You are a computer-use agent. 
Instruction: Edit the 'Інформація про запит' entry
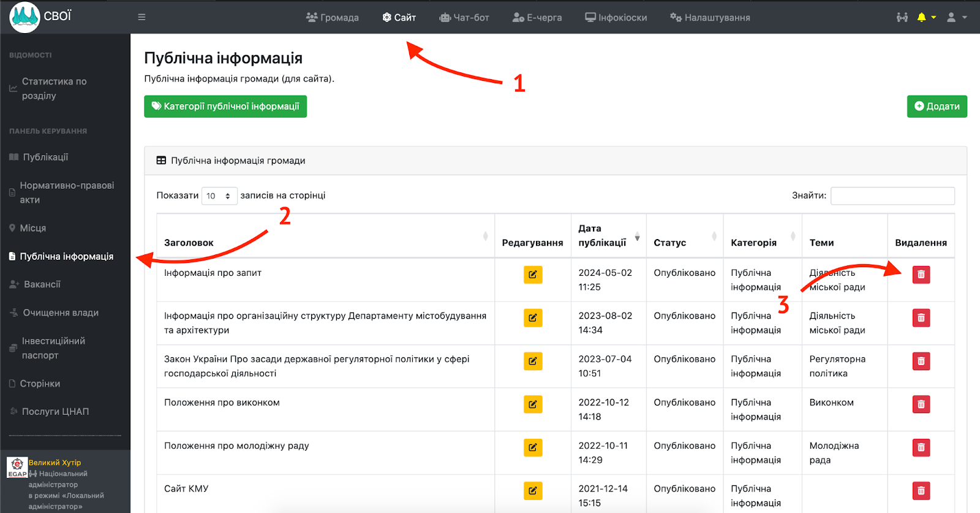[532, 275]
